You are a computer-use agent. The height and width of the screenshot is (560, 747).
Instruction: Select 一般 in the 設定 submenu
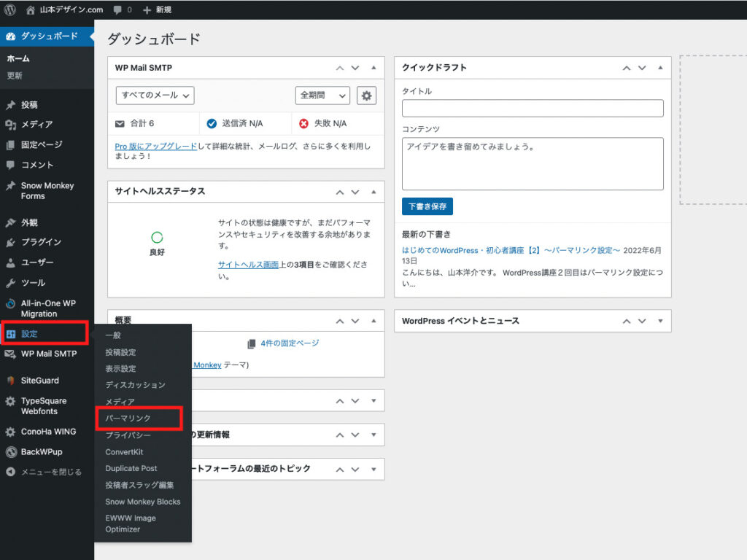click(x=113, y=335)
